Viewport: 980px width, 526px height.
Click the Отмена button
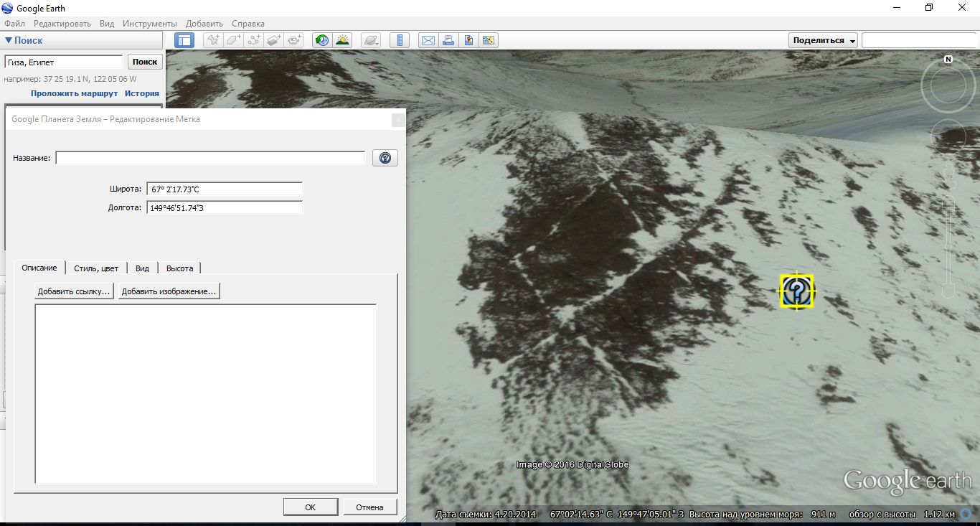[369, 507]
